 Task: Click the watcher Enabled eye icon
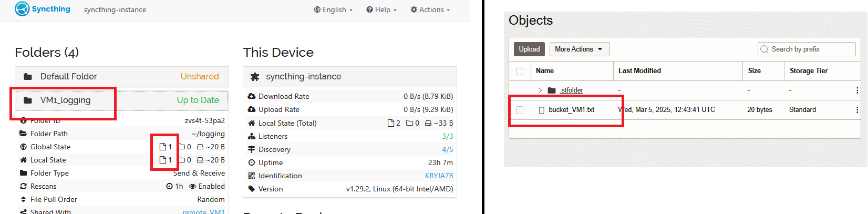click(193, 186)
